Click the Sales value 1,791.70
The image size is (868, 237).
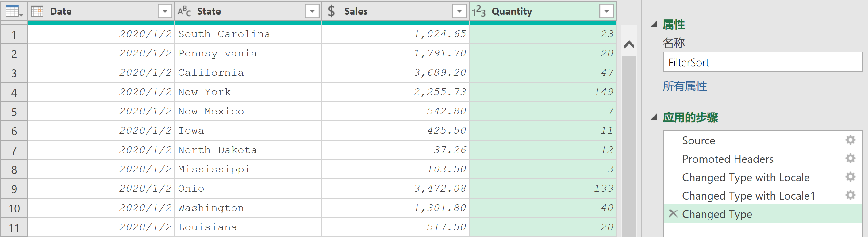coord(395,53)
